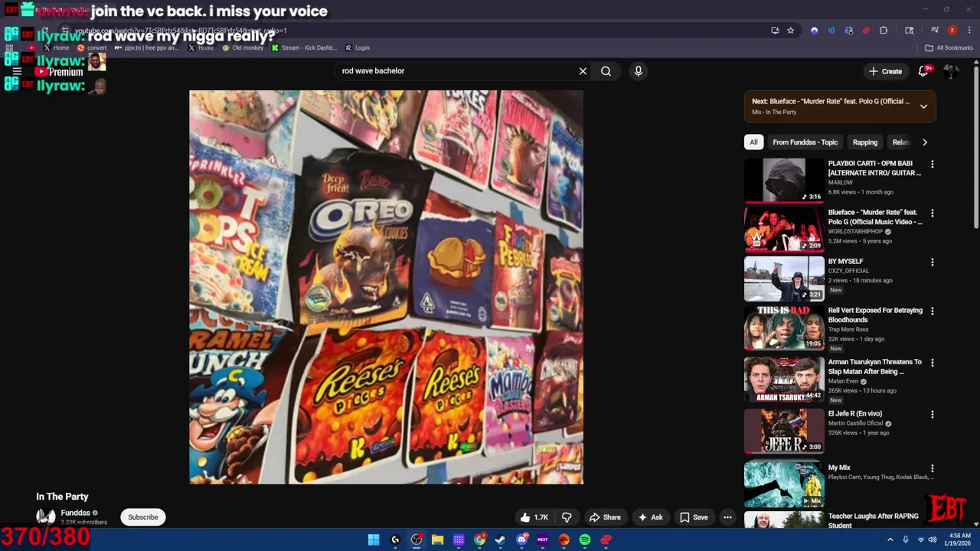Open the ppv.to bookmark

tap(146, 47)
